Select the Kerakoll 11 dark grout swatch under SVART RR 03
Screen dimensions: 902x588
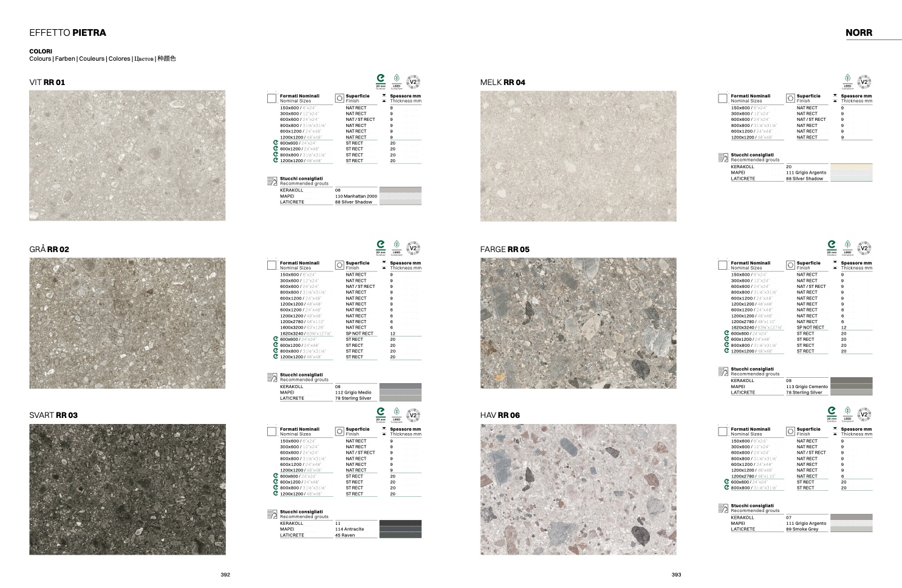pyautogui.click(x=400, y=523)
